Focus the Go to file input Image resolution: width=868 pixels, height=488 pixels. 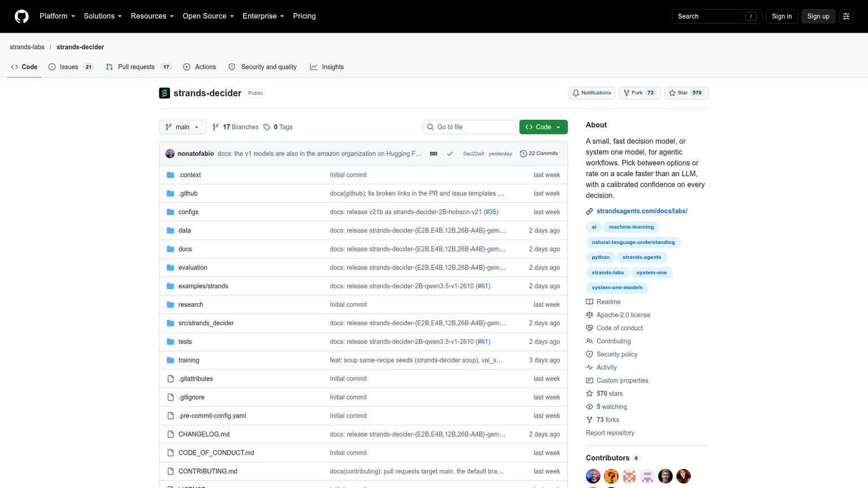click(x=469, y=127)
